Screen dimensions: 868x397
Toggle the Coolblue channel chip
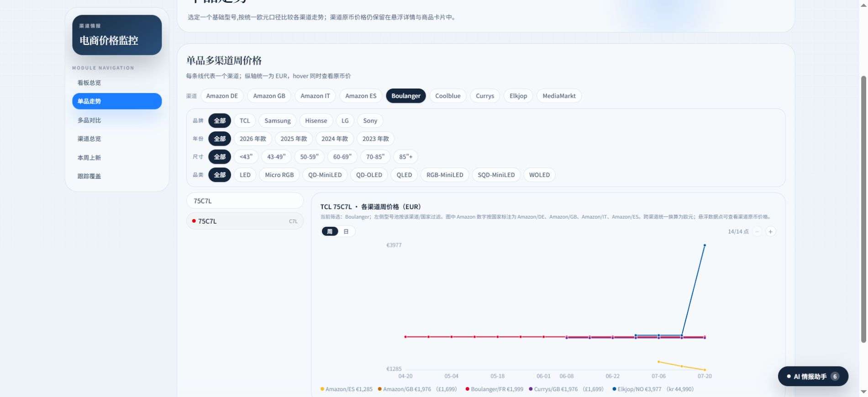coord(448,96)
